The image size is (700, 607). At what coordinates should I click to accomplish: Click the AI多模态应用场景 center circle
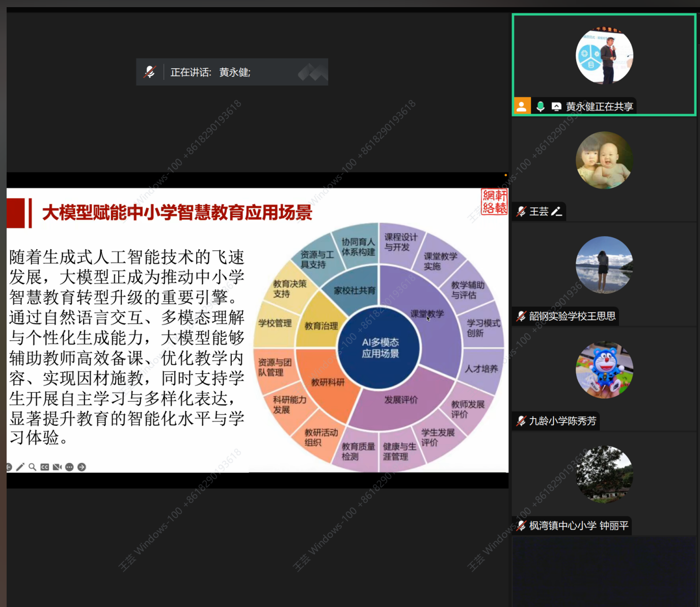pyautogui.click(x=380, y=348)
